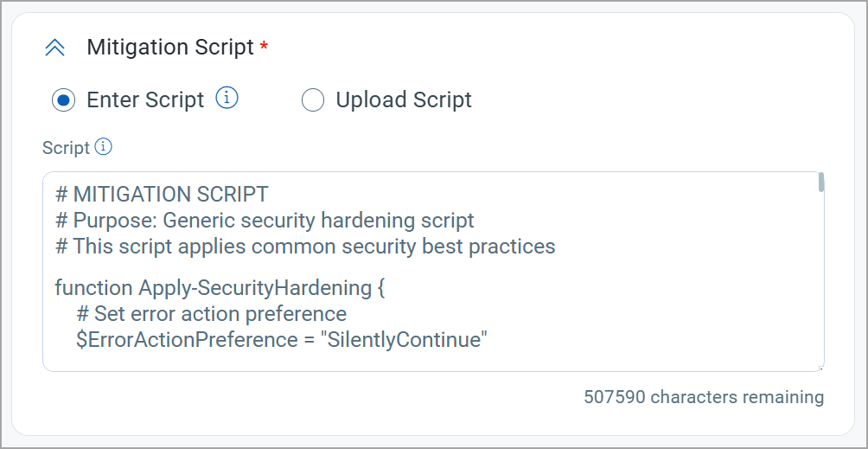
Task: Select the Enter Script radio button
Action: tap(63, 100)
